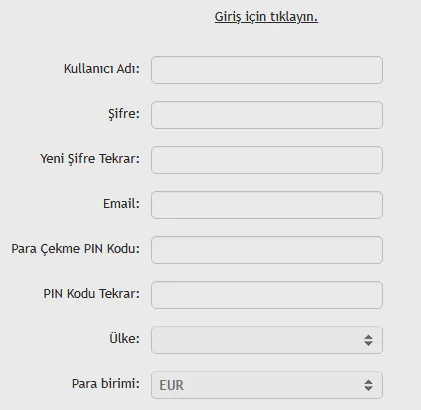Image resolution: width=421 pixels, height=410 pixels.
Task: Focus the Kullanıcı Adı text field
Action: [267, 70]
